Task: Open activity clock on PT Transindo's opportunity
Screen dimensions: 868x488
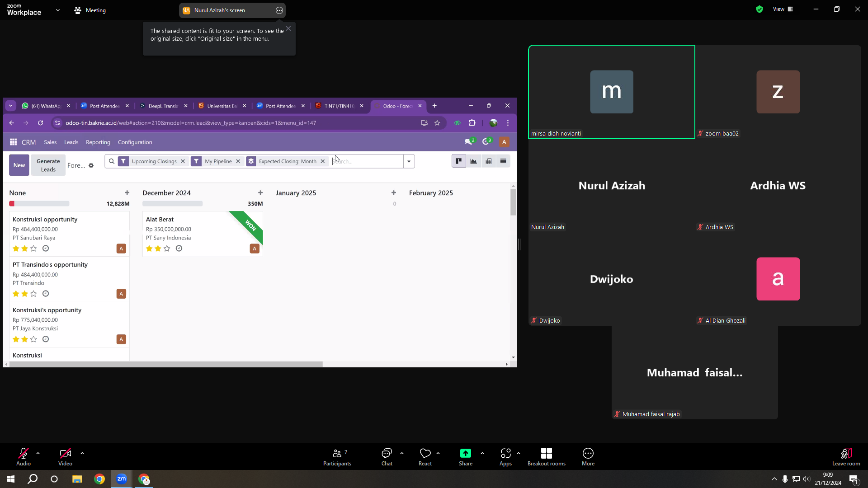Action: 46,294
